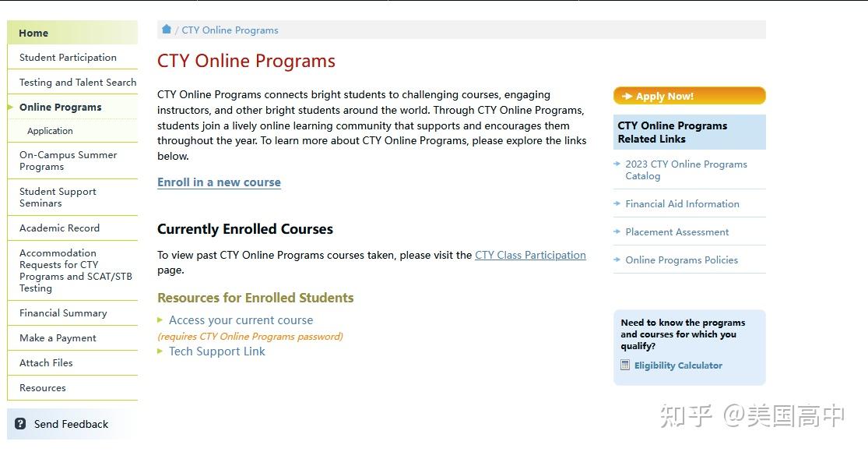Click the Eligibility Calculator icon

coord(625,365)
